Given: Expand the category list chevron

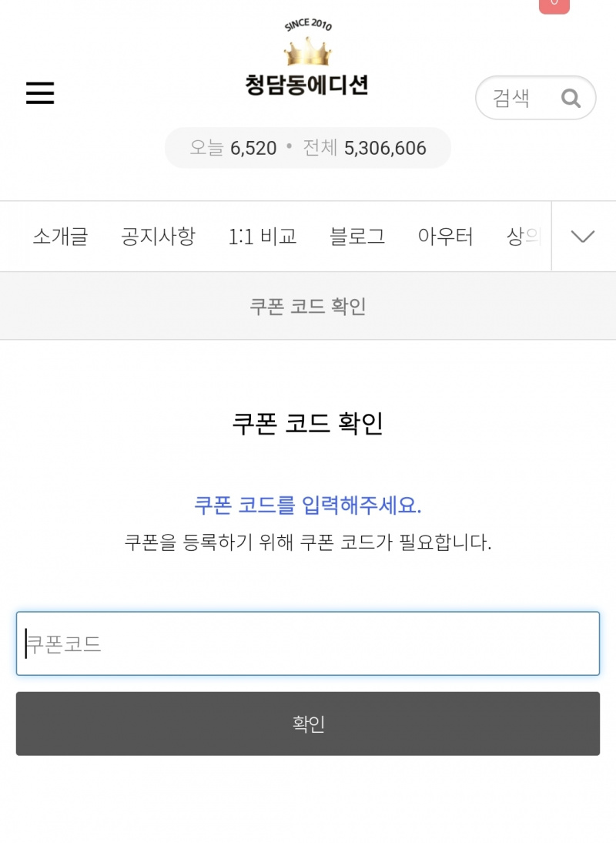Looking at the screenshot, I should 583,237.
